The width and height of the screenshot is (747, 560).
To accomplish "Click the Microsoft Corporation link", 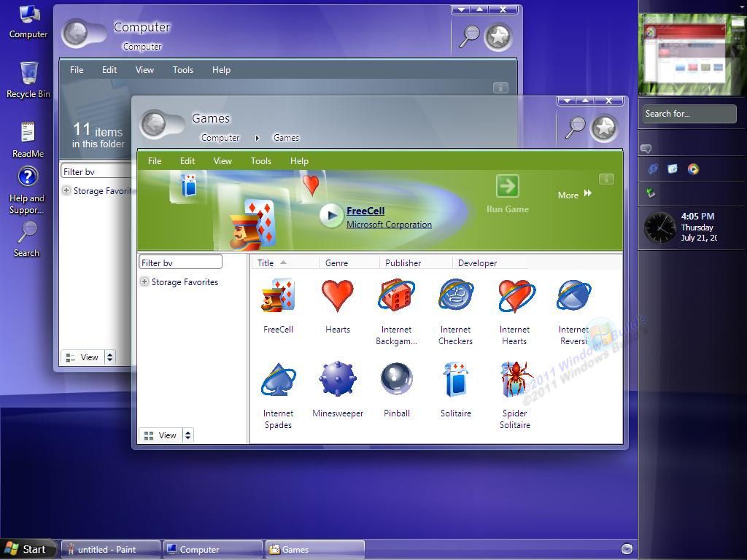I will tap(389, 225).
